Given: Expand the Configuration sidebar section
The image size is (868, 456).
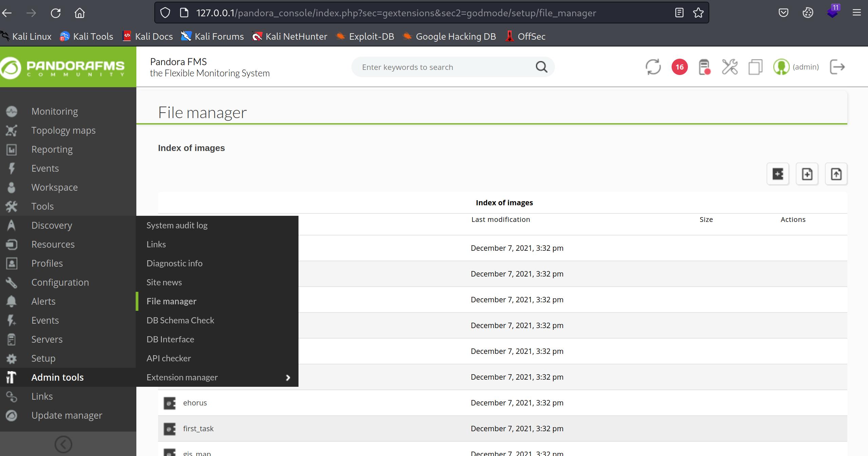Looking at the screenshot, I should 60,282.
